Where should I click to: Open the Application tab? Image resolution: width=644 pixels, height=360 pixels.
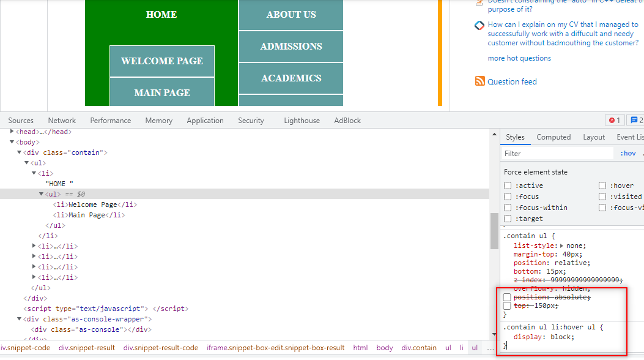click(x=205, y=121)
